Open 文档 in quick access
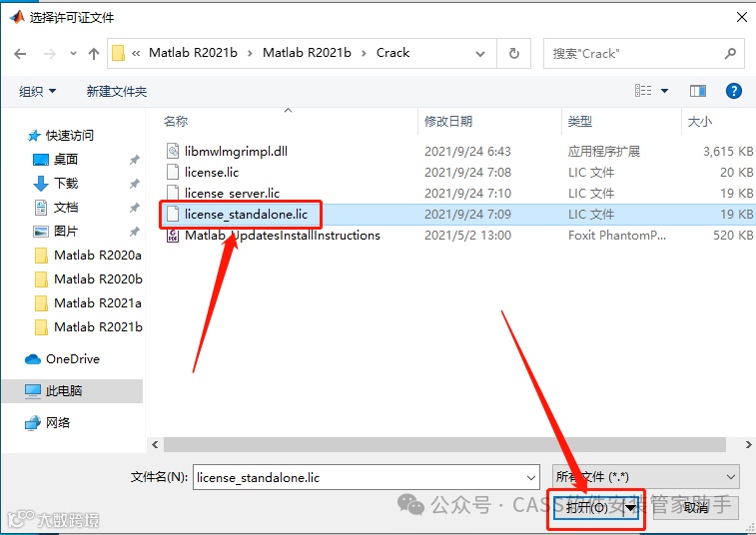This screenshot has width=756, height=535. point(66,208)
